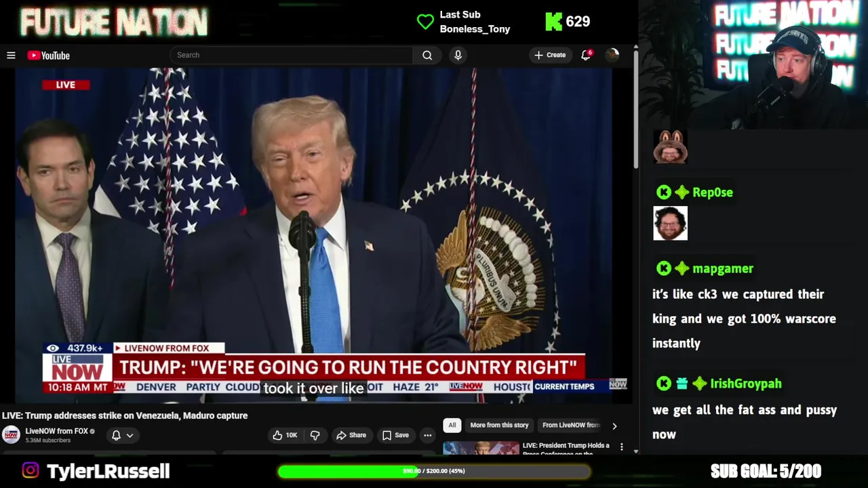Click the LIVE badge on the video
Screen dimensions: 868x488
66,85
